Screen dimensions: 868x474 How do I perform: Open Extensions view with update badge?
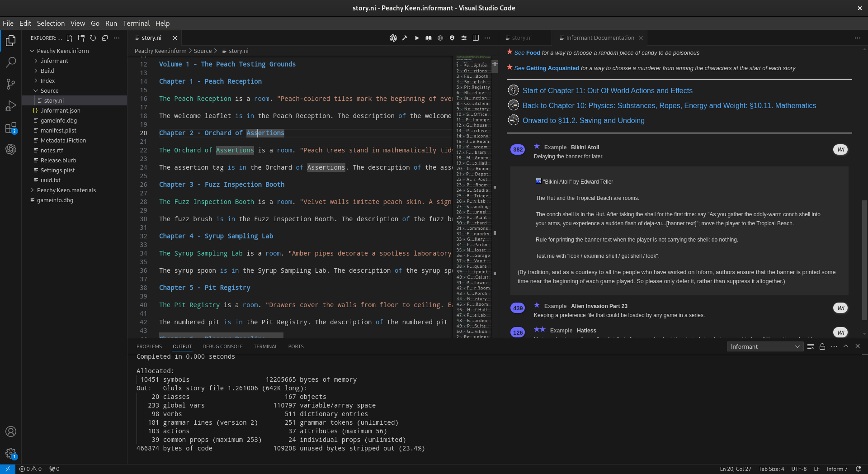pyautogui.click(x=11, y=128)
